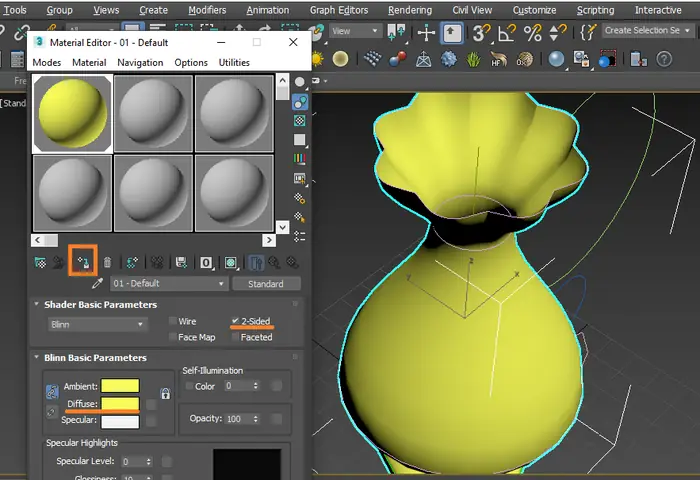
Task: Click the Diffuse color swatch
Action: 120,403
